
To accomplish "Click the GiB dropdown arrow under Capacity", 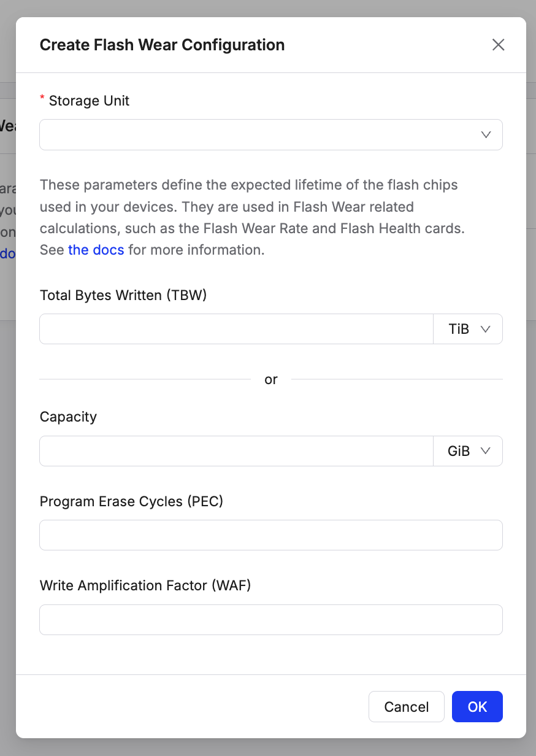I will click(485, 450).
